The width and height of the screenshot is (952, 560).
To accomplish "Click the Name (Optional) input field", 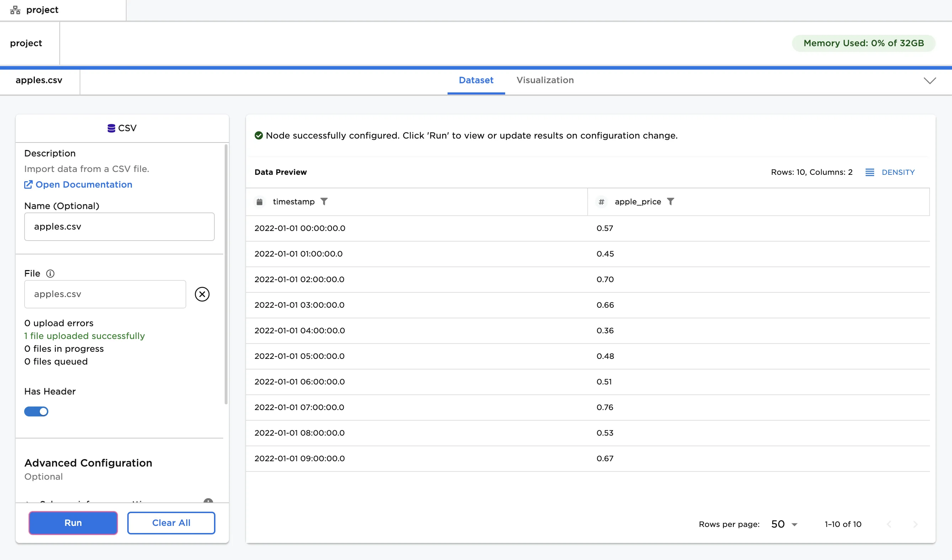I will [119, 227].
